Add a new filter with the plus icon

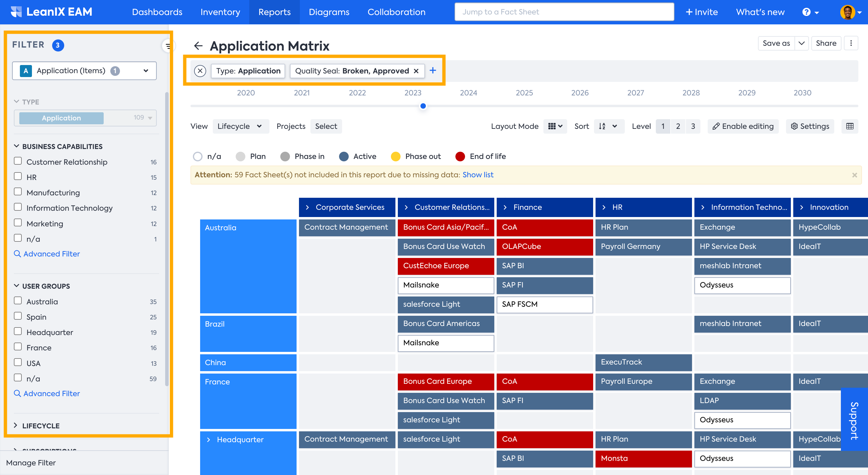pyautogui.click(x=433, y=70)
